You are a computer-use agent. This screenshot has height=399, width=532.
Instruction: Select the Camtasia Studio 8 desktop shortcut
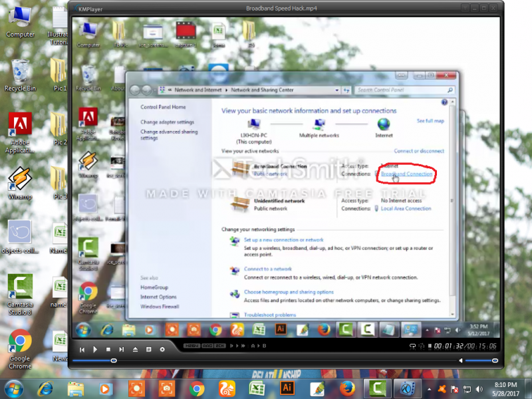(20, 295)
